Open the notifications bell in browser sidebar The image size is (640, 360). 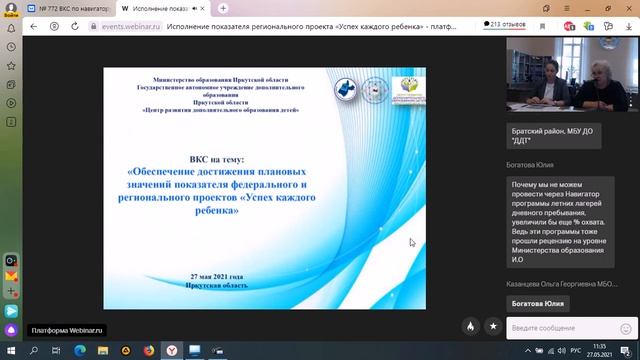pyautogui.click(x=11, y=28)
